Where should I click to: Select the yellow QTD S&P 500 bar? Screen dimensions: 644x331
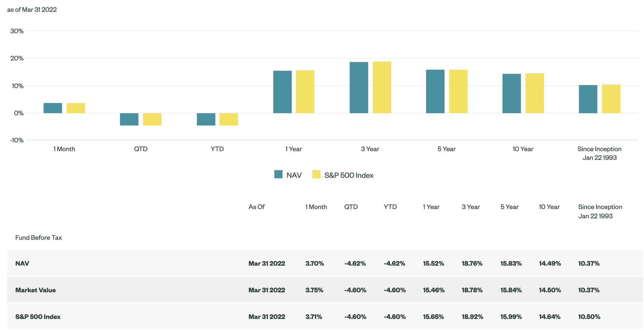(x=152, y=119)
